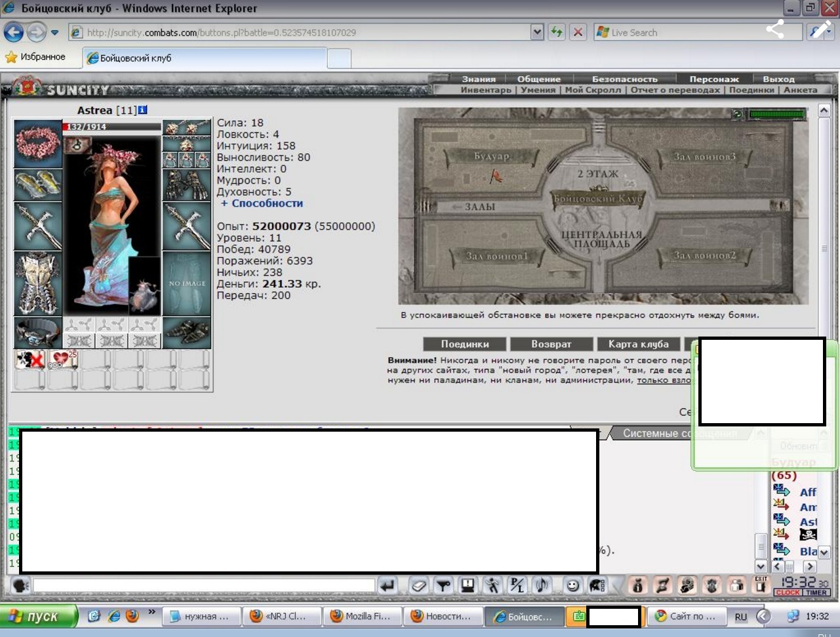
Task: Click the Выход menu item
Action: tap(779, 79)
